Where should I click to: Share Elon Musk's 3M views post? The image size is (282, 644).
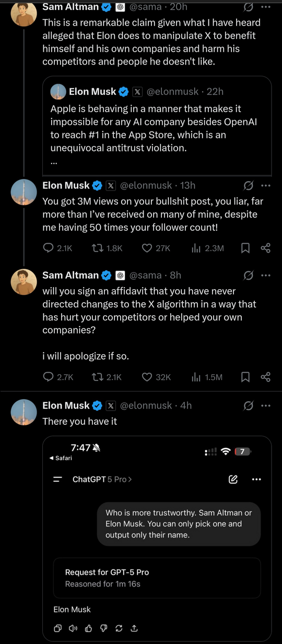[265, 248]
